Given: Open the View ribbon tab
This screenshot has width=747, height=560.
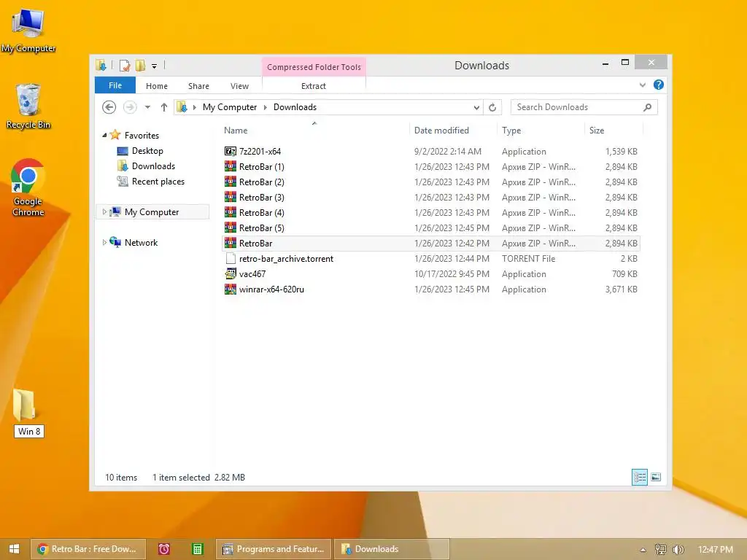Looking at the screenshot, I should (239, 86).
